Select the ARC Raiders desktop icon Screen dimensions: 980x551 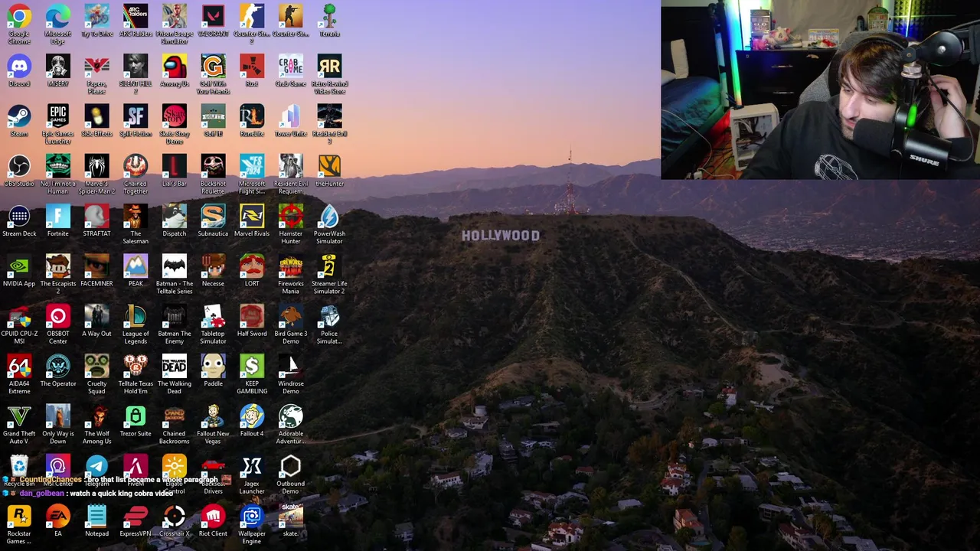(136, 16)
